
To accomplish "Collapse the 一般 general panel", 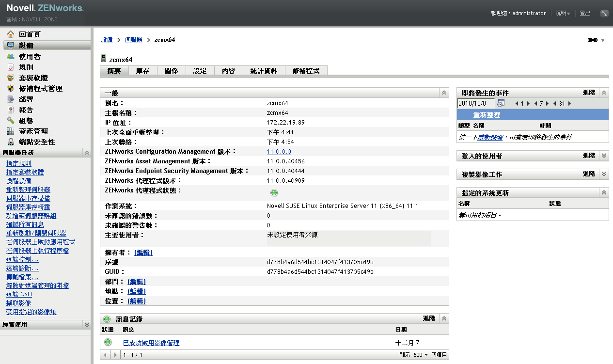I will point(443,93).
